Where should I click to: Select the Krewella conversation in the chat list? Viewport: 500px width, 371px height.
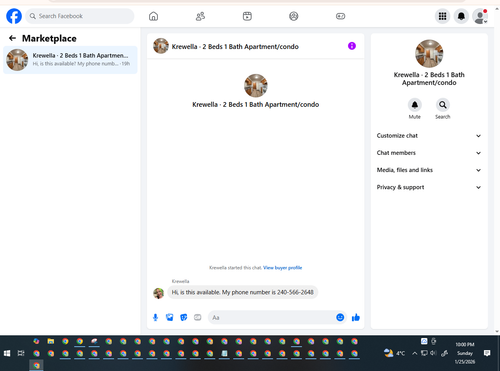click(x=70, y=60)
